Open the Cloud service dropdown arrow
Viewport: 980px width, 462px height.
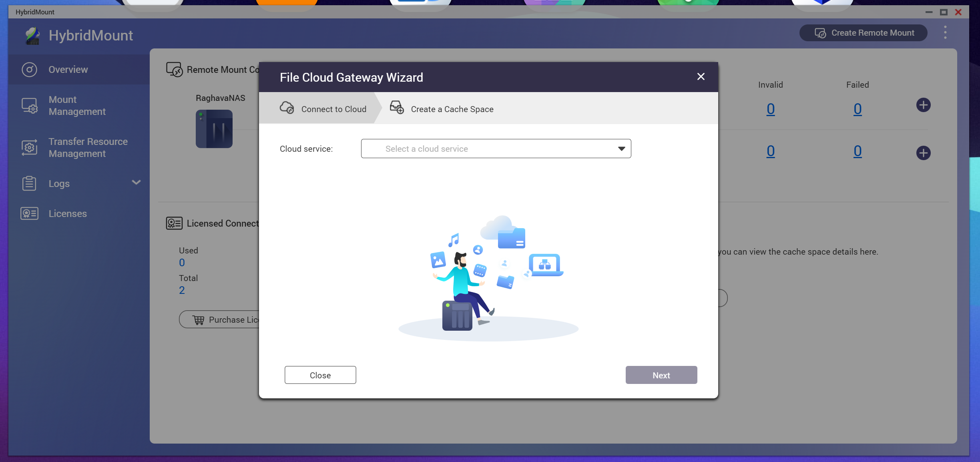click(x=621, y=149)
